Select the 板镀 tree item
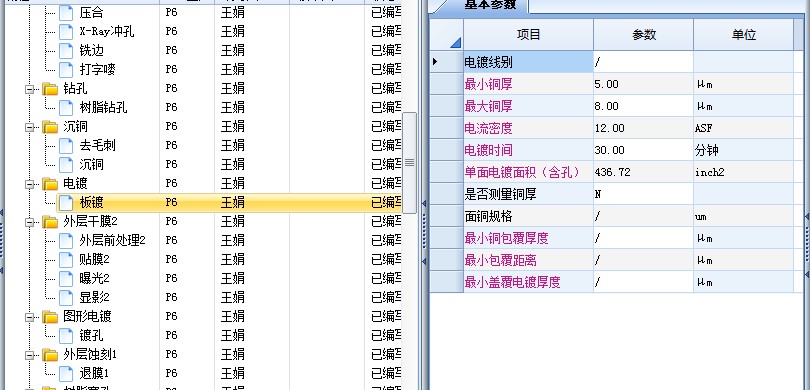 click(91, 202)
